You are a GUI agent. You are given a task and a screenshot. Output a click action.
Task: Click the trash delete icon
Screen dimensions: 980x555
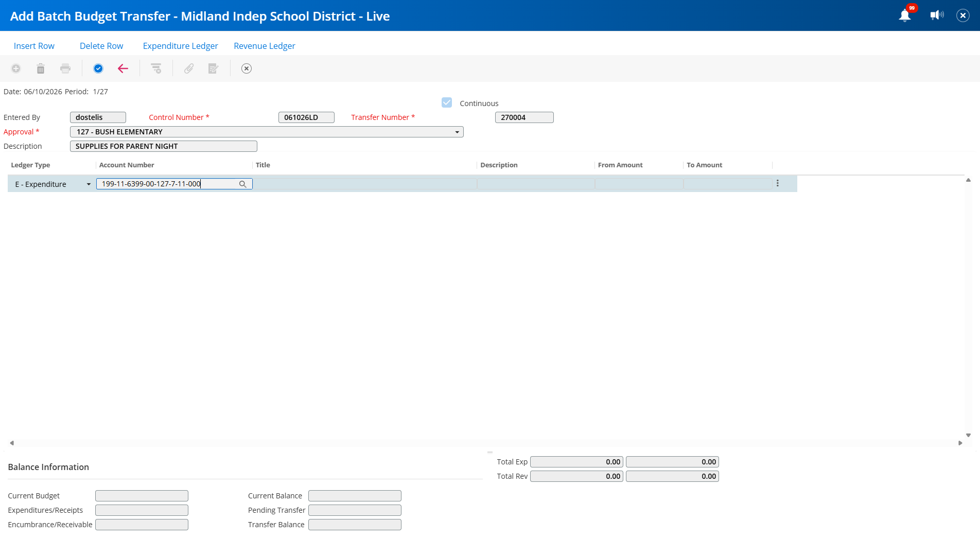[x=41, y=68]
